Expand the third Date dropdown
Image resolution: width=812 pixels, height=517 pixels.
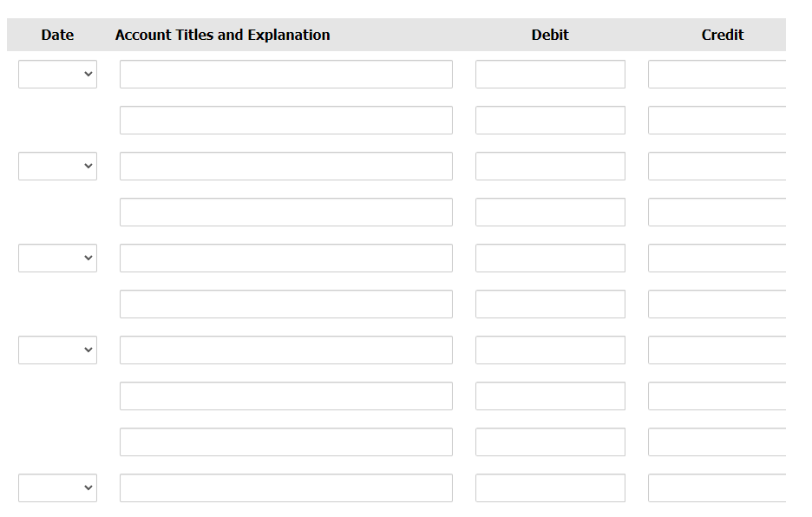57,258
